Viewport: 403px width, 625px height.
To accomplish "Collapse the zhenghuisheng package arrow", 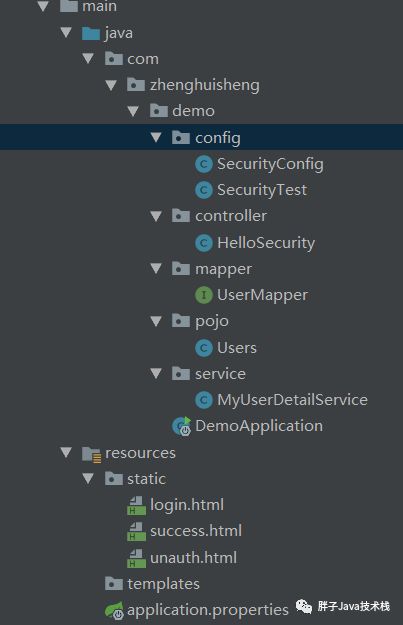I will click(111, 85).
